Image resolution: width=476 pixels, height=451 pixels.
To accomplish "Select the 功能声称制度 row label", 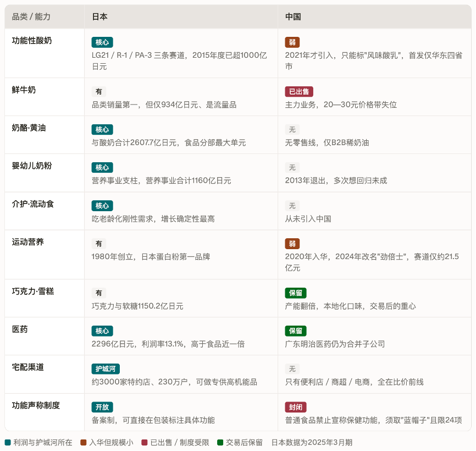I will (36, 406).
